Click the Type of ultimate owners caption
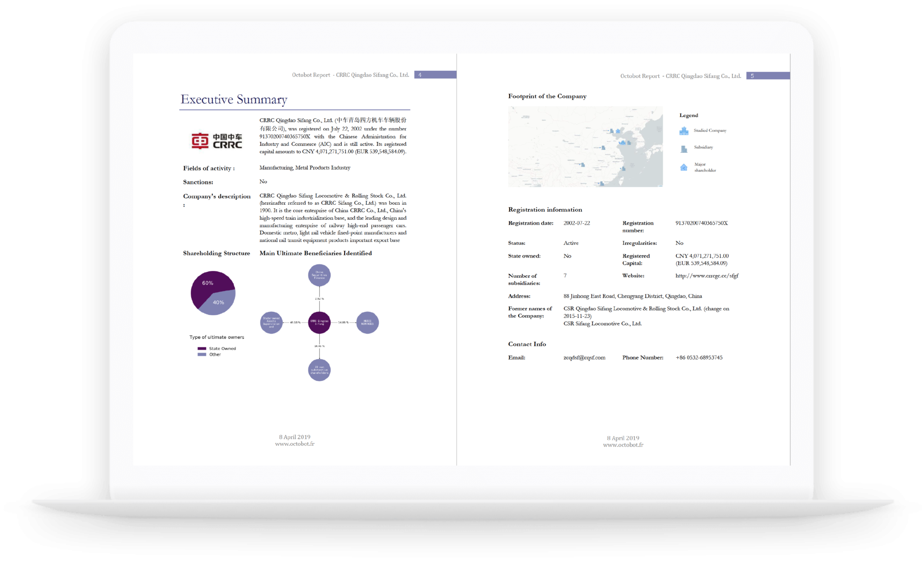The height and width of the screenshot is (562, 924). 217,337
